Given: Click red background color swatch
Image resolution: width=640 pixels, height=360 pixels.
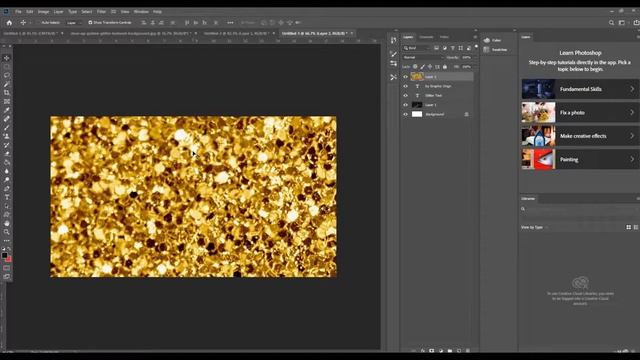Looking at the screenshot, I should pyautogui.click(x=9, y=259).
